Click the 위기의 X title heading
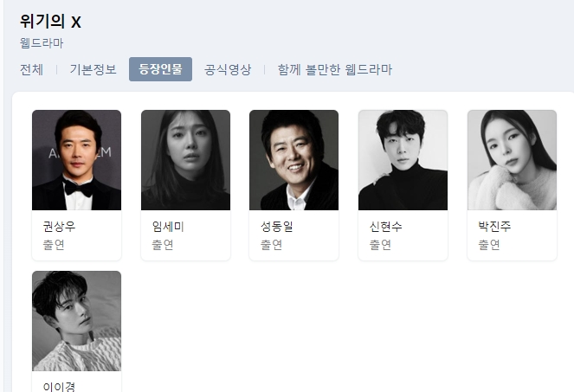The image size is (574, 392). [50, 22]
